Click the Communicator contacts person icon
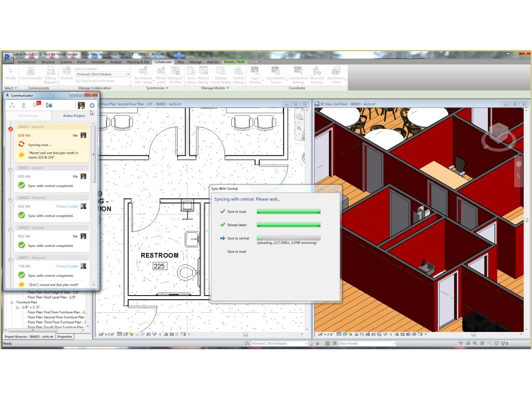This screenshot has width=532, height=399. [24, 105]
